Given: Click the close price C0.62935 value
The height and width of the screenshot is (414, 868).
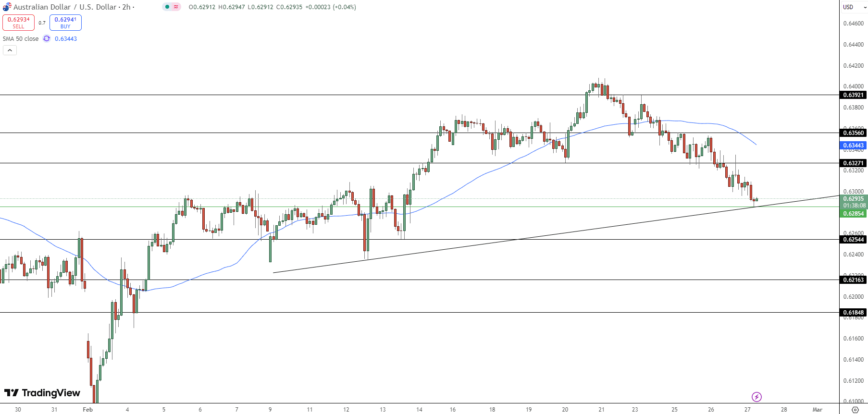Looking at the screenshot, I should [x=289, y=7].
